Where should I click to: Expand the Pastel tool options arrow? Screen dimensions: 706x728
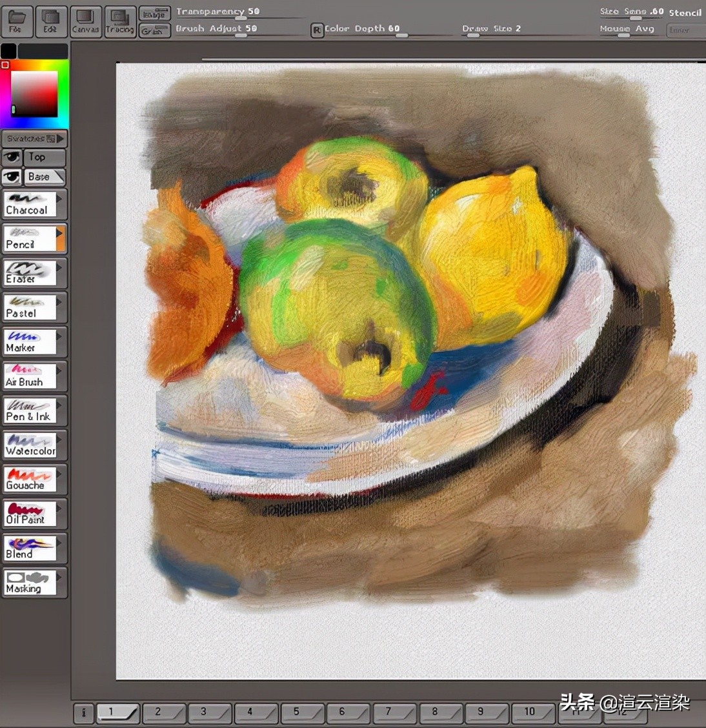pyautogui.click(x=60, y=302)
